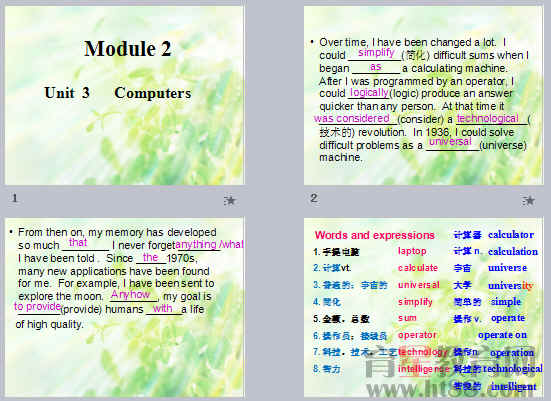Select the Words and expressions slide thumbnail
Screen dimensions: 551x401
pyautogui.click(x=423, y=308)
